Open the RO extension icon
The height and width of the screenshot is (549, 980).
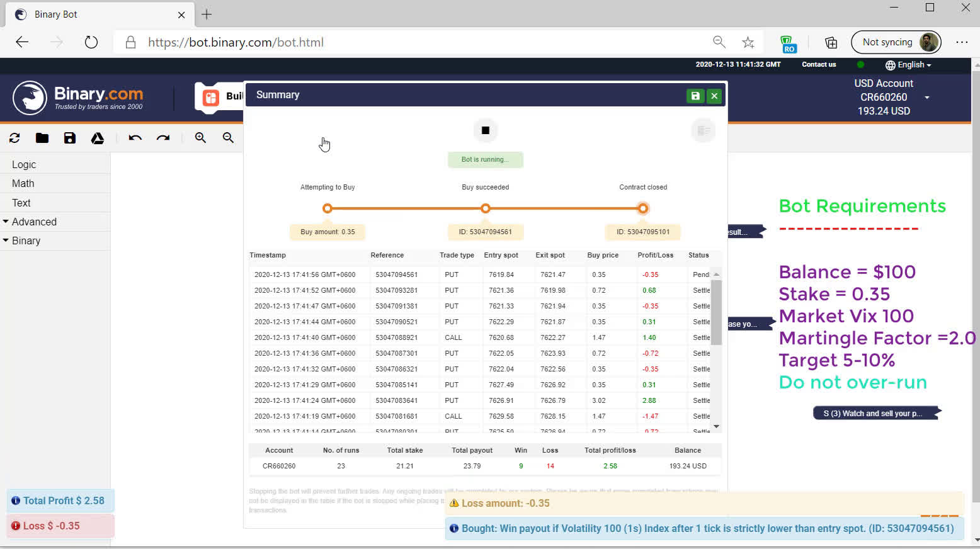pos(788,43)
